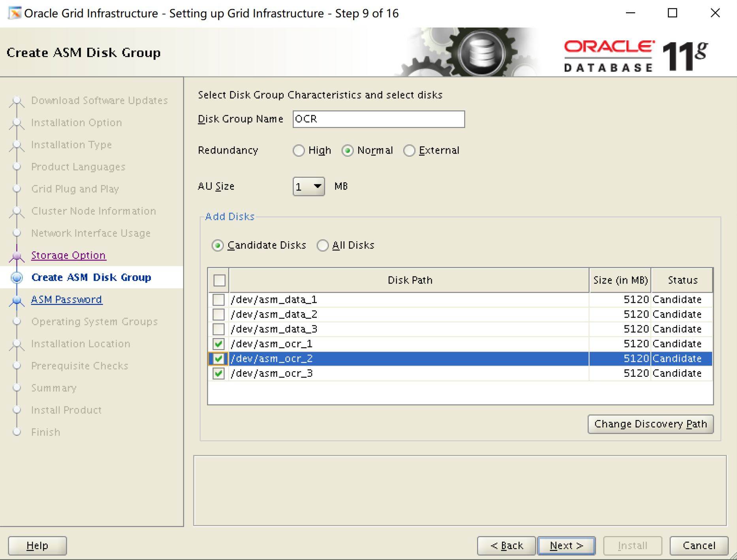Click the Storage Option step bullet icon
Image resolution: width=737 pixels, height=560 pixels.
tap(17, 256)
